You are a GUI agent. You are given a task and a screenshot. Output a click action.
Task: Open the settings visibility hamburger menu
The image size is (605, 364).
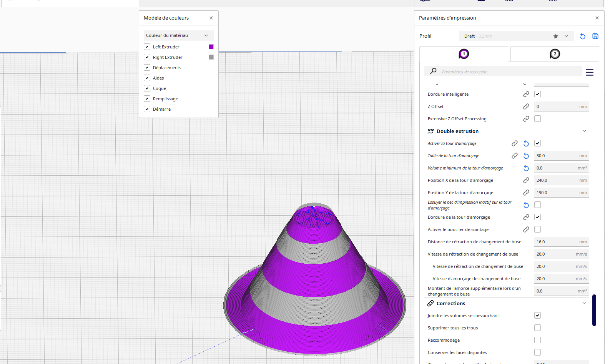(x=589, y=72)
